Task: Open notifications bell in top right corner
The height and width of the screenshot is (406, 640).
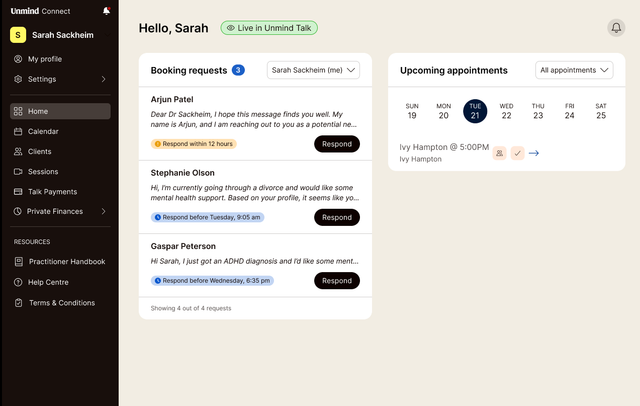Action: (x=616, y=28)
